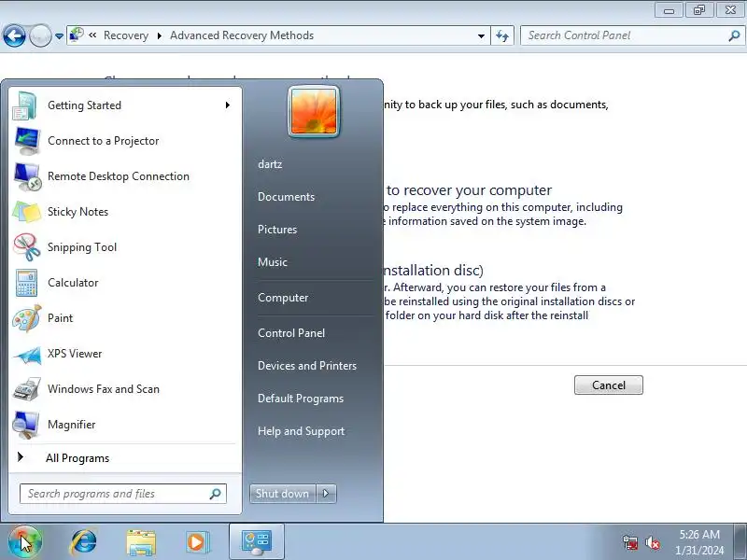Open Documents from Start menu
Image resolution: width=747 pixels, height=560 pixels.
click(x=287, y=197)
